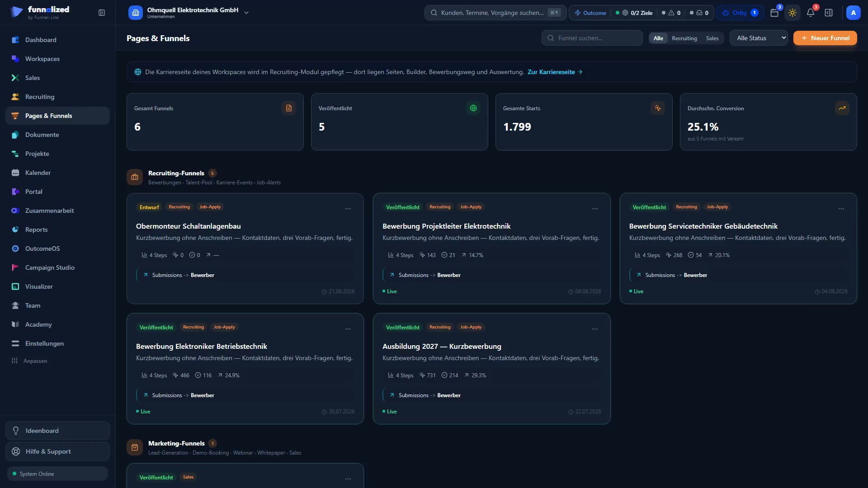This screenshot has width=868, height=488.
Task: Check the System Online status
Action: [57, 474]
